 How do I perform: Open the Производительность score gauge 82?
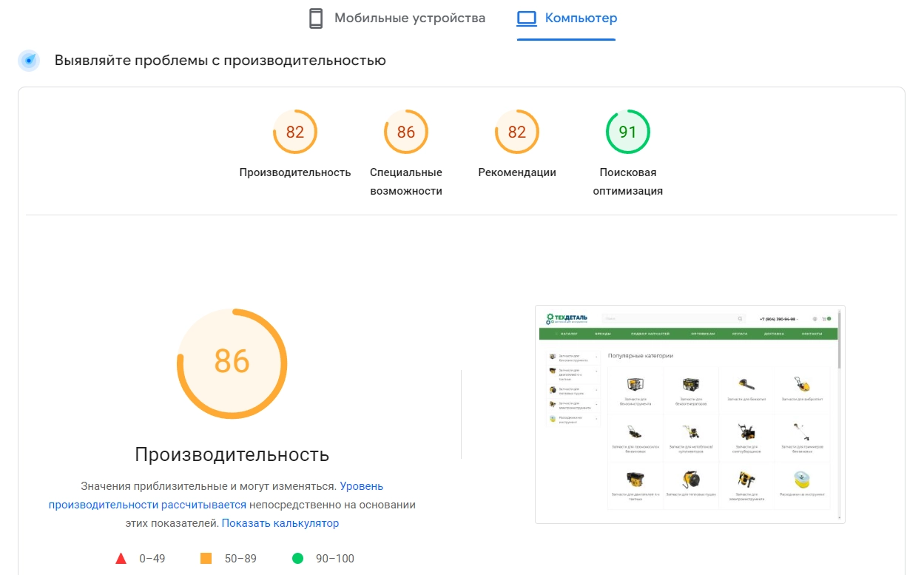[x=295, y=132]
